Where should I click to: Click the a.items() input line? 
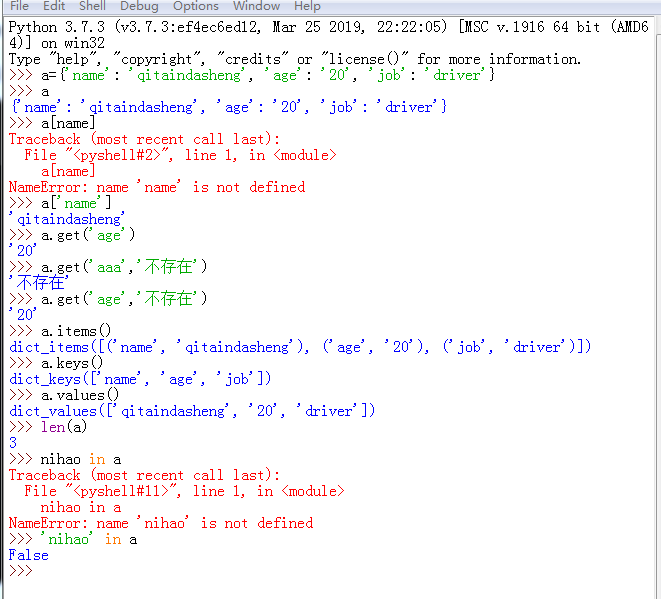(76, 331)
